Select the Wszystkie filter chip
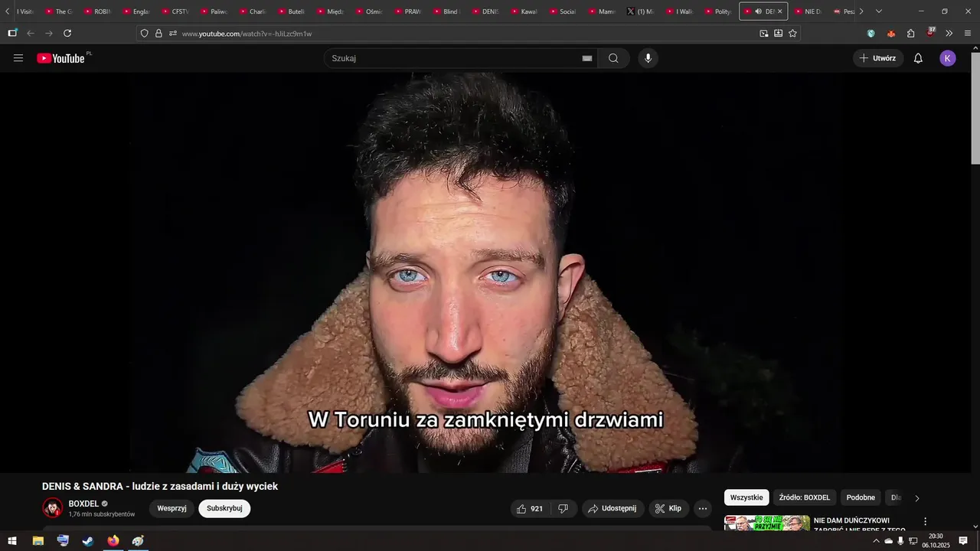This screenshot has height=551, width=980. coord(746,497)
